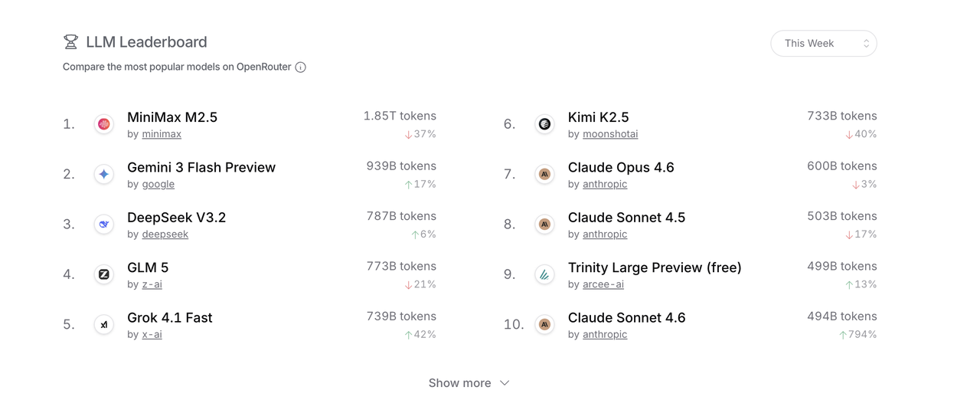This screenshot has height=410, width=980.
Task: Click the Claude Sonnet 4.5 model name
Action: pos(626,218)
